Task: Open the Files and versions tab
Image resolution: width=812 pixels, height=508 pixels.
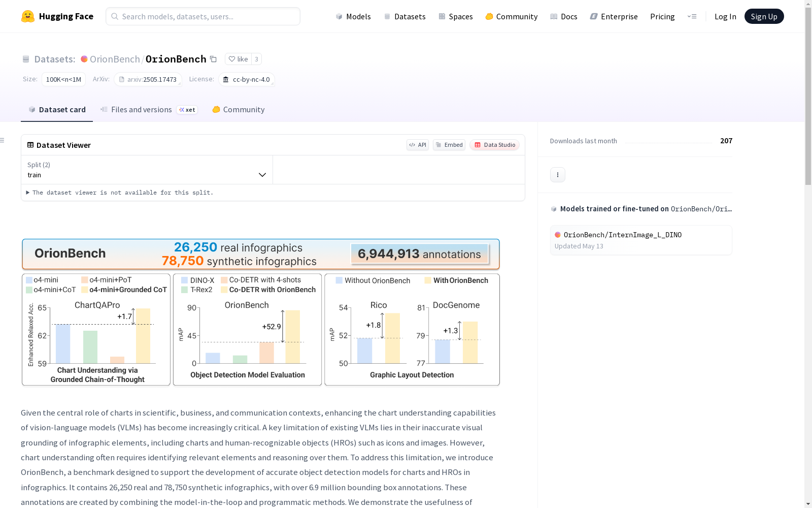Action: coord(149,110)
